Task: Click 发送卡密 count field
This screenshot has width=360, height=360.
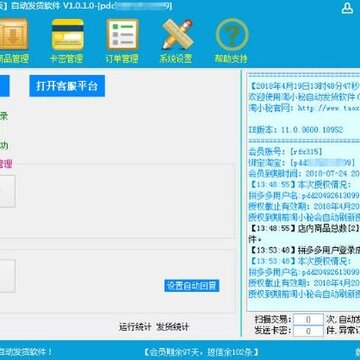Action: coord(308,331)
